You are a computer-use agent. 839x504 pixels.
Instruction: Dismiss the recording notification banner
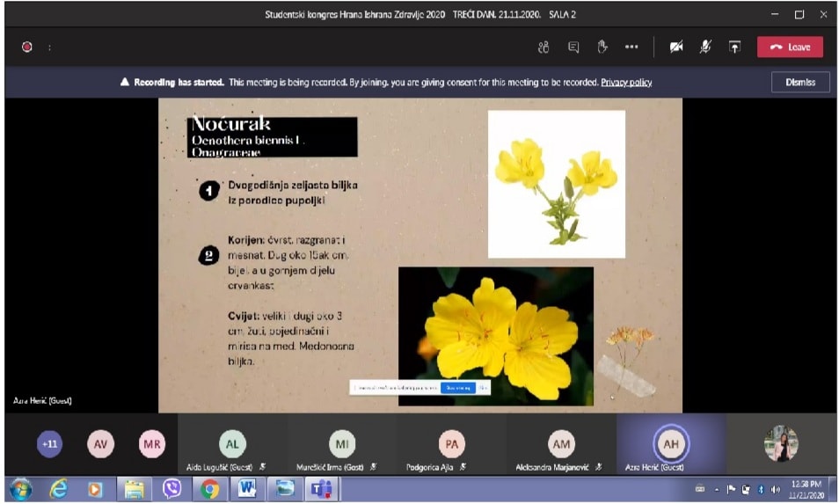click(799, 82)
